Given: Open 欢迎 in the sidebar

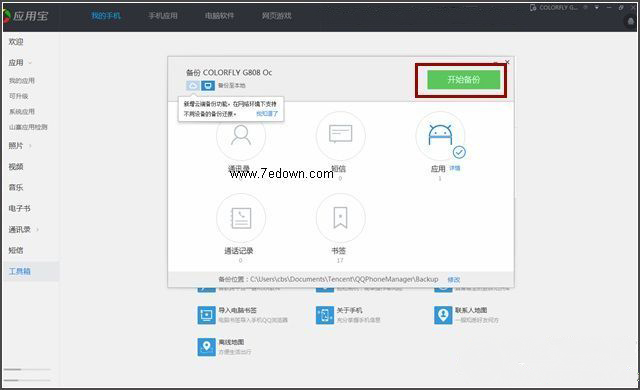Looking at the screenshot, I should pyautogui.click(x=16, y=42).
